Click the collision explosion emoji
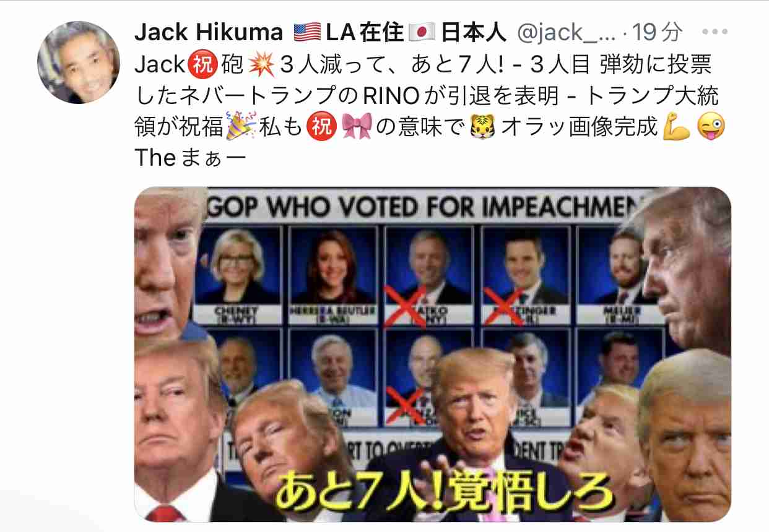This screenshot has height=532, width=769. pyautogui.click(x=259, y=64)
